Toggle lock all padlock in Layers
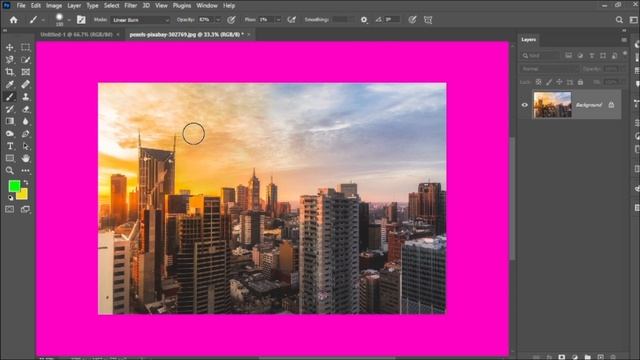The image size is (640, 360). pyautogui.click(x=580, y=82)
